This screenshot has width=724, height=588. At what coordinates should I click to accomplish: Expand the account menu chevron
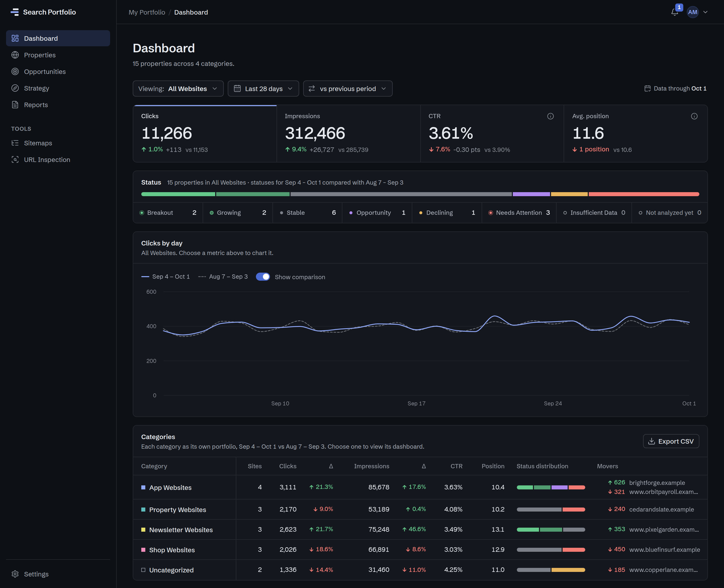click(705, 12)
